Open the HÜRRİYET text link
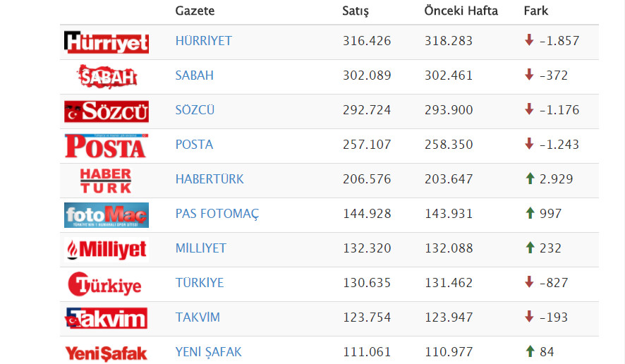Viewport: 625px width, 364px height. [203, 41]
